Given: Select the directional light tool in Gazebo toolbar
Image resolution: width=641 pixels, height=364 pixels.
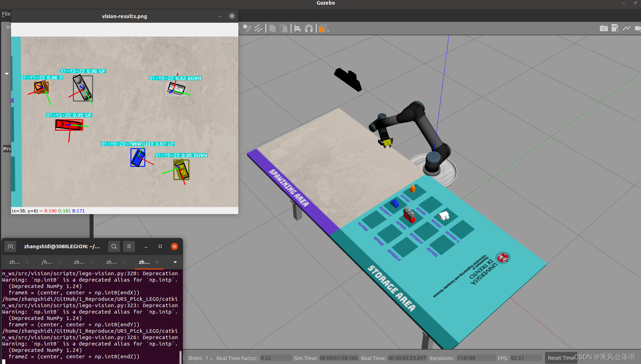Looking at the screenshot, I should click(258, 28).
